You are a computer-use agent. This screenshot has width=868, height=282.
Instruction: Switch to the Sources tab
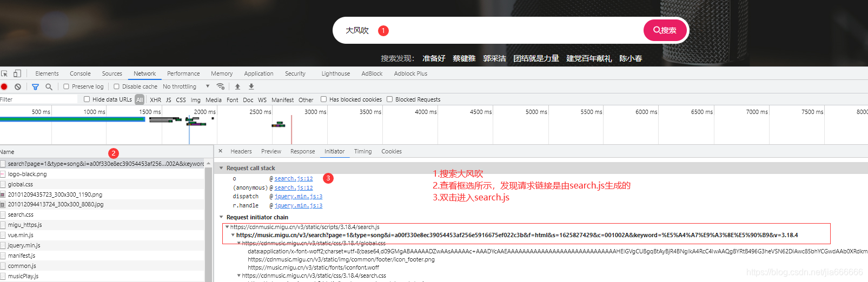112,73
